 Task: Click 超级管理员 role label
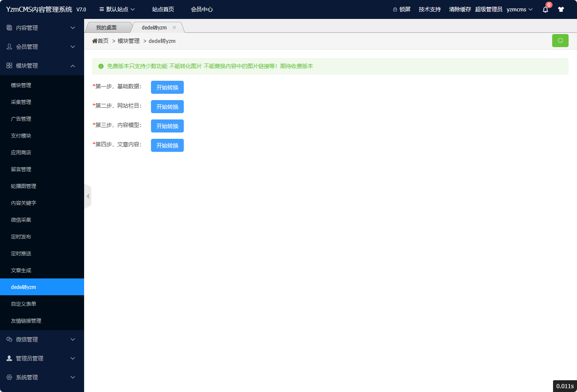point(489,9)
